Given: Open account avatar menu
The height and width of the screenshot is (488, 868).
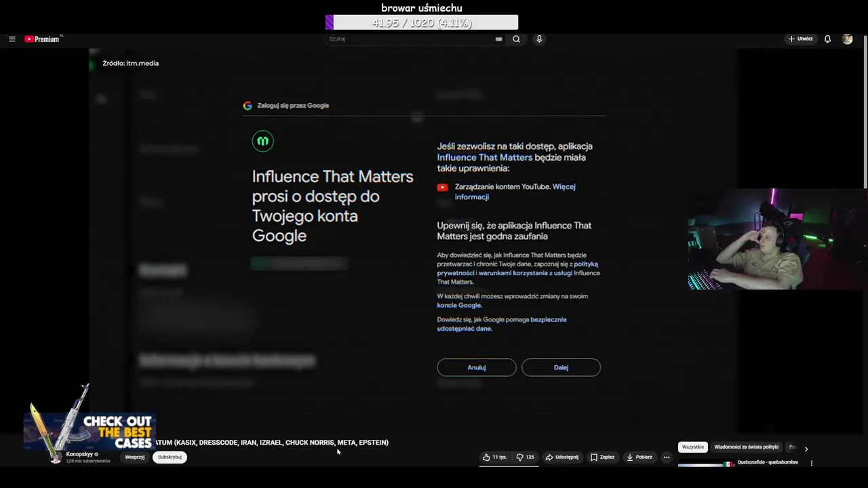Looking at the screenshot, I should tap(847, 39).
